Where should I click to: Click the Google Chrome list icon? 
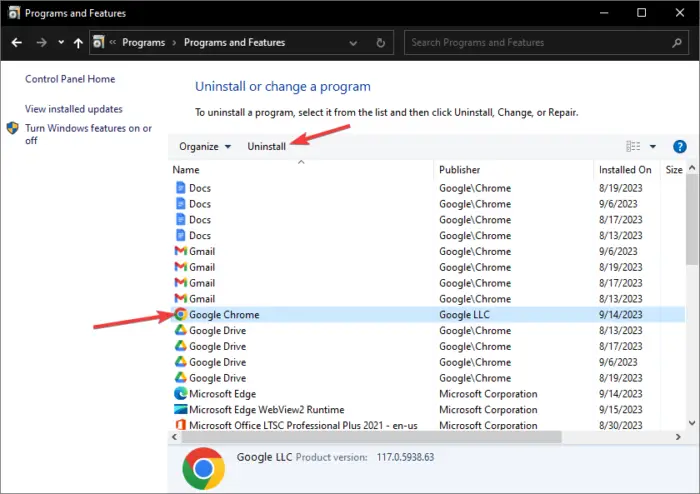coord(180,315)
